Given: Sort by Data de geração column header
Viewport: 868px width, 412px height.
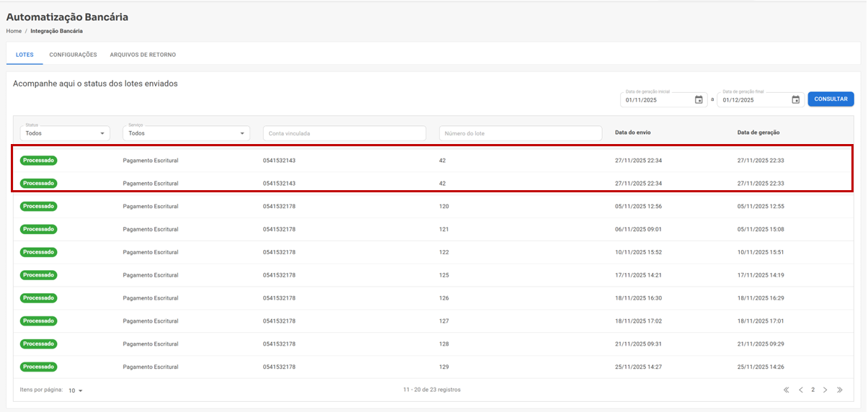Looking at the screenshot, I should (758, 133).
